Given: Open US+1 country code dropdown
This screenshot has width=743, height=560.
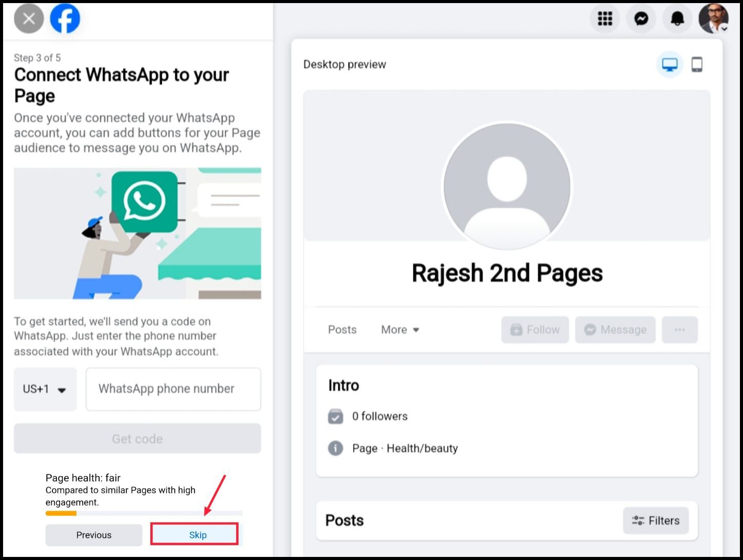Looking at the screenshot, I should [45, 389].
